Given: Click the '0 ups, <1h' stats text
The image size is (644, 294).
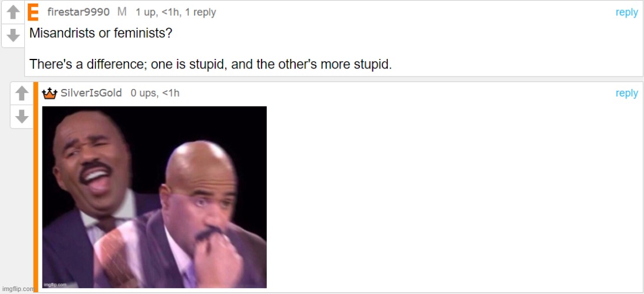Looking at the screenshot, I should (155, 93).
